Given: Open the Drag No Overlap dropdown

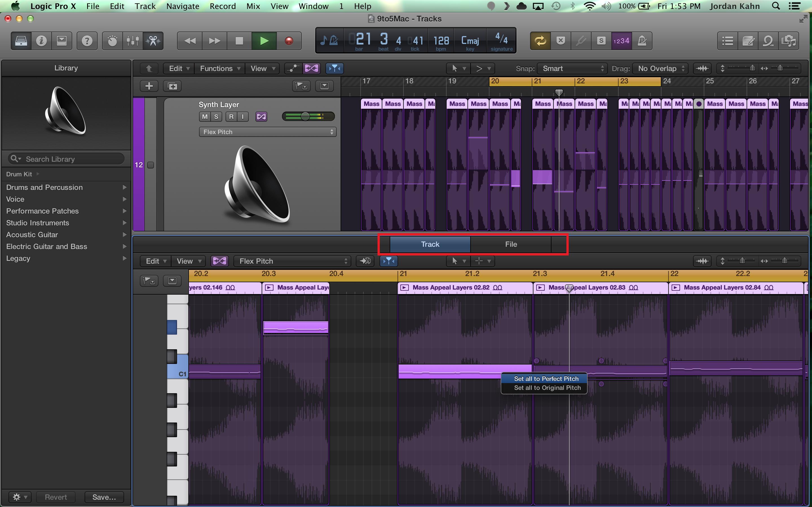Looking at the screenshot, I should coord(660,68).
